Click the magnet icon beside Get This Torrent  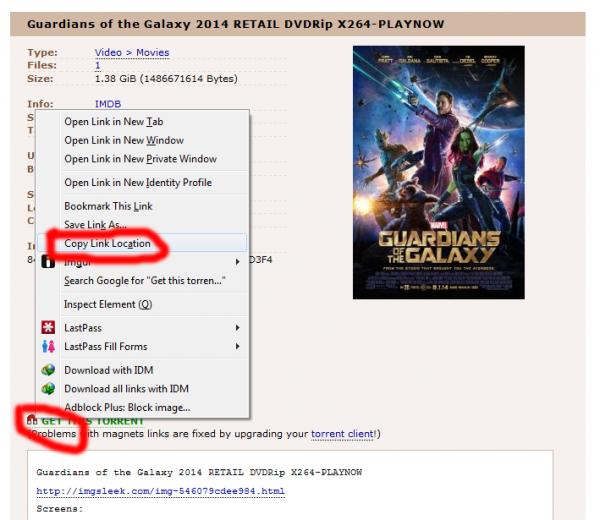click(32, 420)
